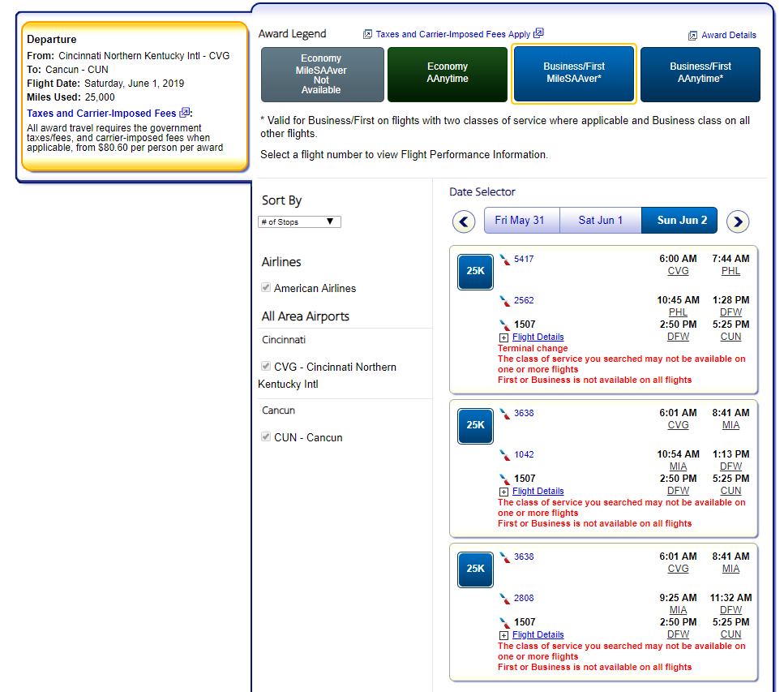The image size is (784, 692).
Task: Expand Flight Details for the first itinerary
Action: (x=538, y=337)
